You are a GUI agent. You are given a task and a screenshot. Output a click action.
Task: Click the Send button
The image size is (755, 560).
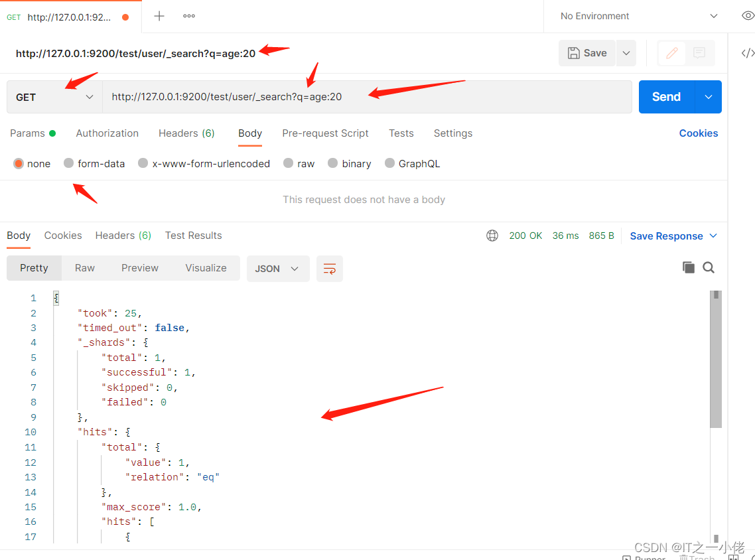tap(666, 97)
